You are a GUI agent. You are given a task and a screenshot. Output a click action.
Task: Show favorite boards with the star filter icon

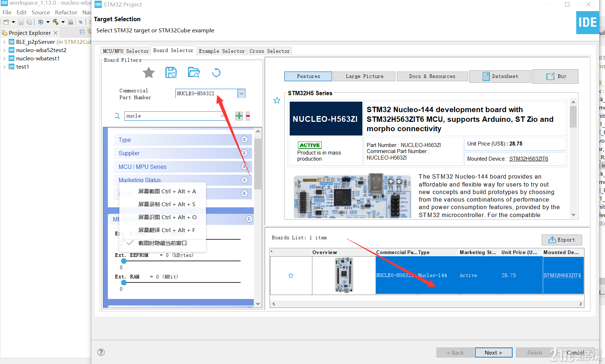point(148,73)
